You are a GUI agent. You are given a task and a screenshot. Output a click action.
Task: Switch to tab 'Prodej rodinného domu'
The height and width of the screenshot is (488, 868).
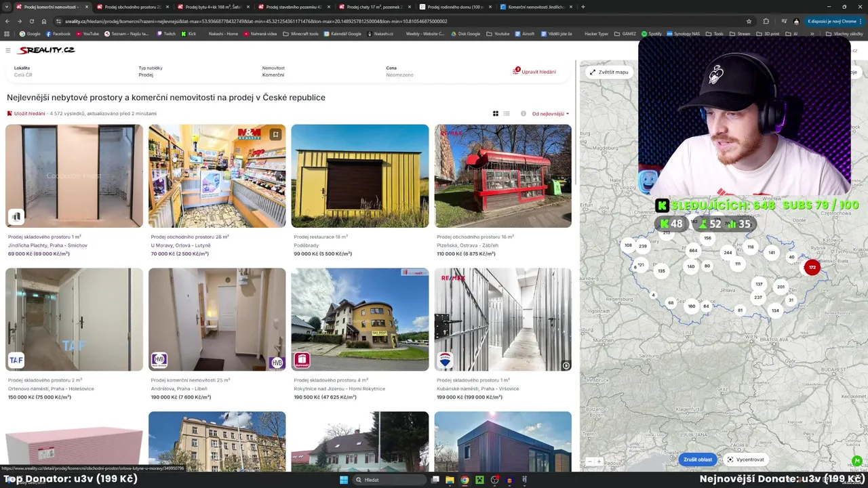click(456, 7)
